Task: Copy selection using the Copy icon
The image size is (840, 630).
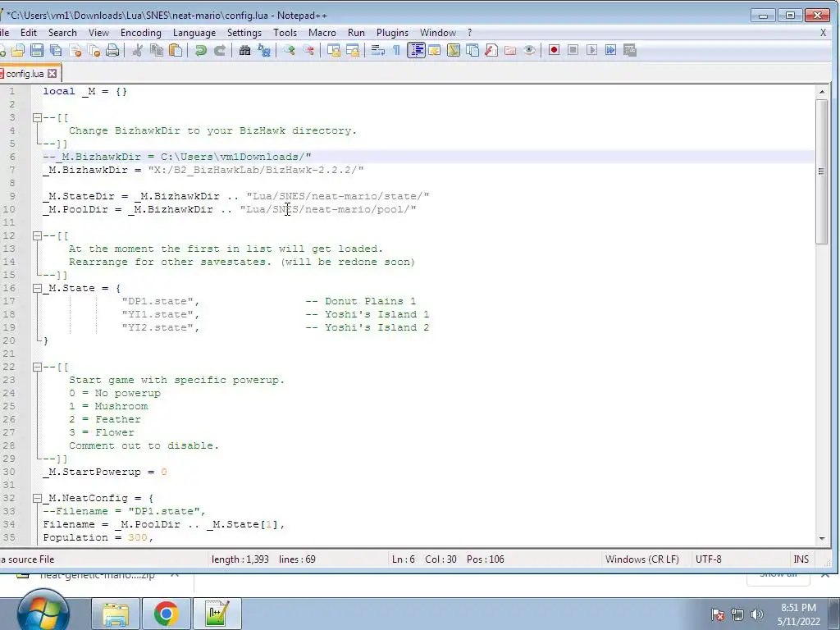Action: click(x=157, y=50)
